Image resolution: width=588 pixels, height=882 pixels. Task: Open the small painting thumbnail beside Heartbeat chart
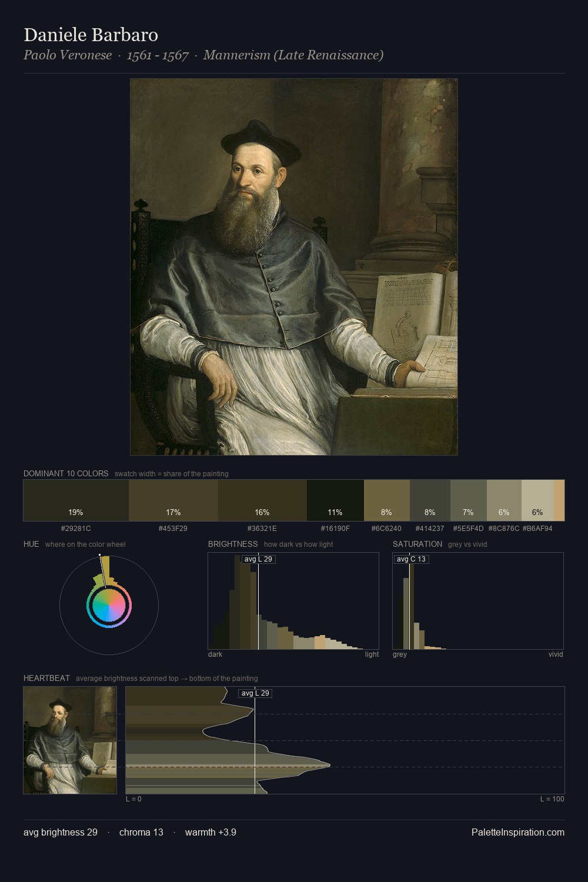(70, 740)
